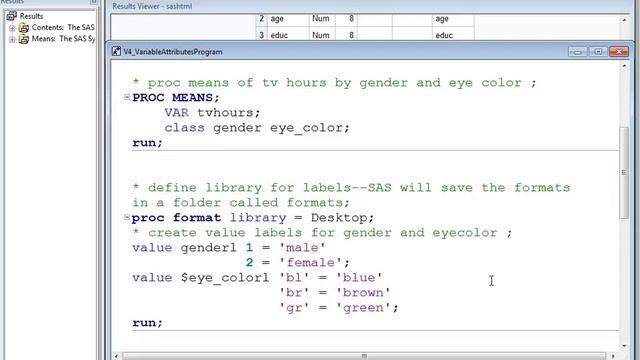Click the editor scroll down arrow
Viewport: 640px width, 360px height.
624,346
